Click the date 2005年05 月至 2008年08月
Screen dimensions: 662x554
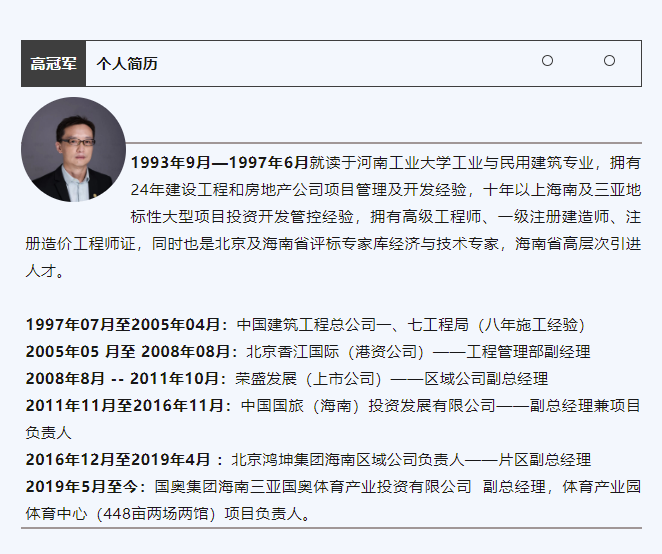(128, 352)
